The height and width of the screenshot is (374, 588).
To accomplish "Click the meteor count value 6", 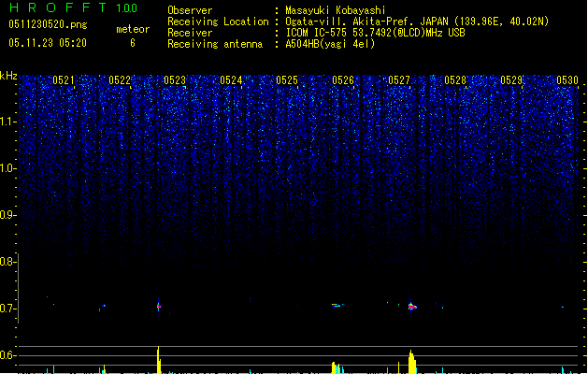I will pos(133,43).
